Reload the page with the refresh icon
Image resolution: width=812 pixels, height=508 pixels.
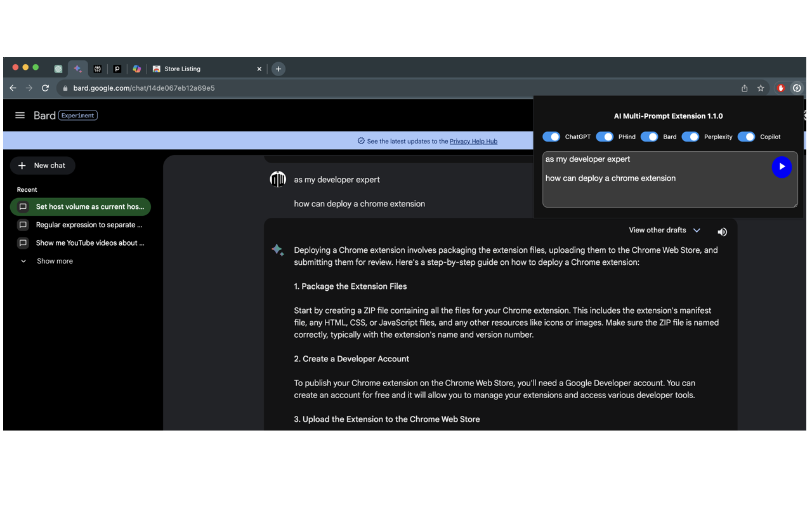pyautogui.click(x=45, y=88)
